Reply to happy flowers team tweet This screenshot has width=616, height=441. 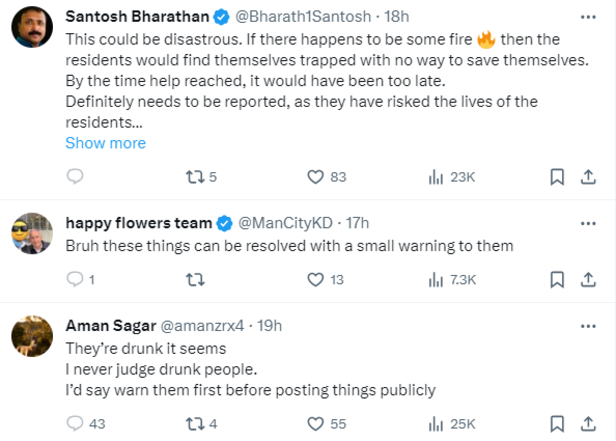[x=74, y=280]
